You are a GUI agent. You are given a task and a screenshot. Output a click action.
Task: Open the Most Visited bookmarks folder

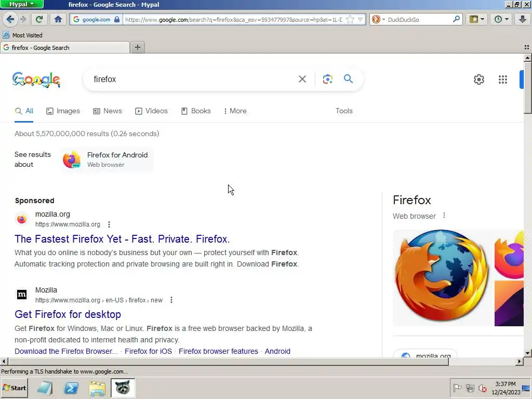(x=22, y=35)
